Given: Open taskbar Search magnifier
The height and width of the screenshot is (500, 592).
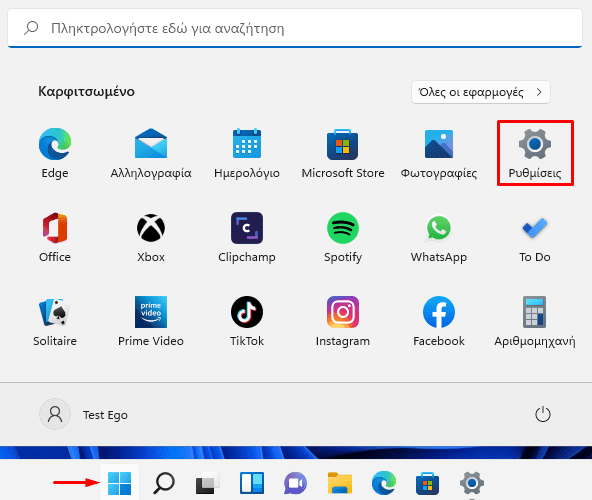Looking at the screenshot, I should click(164, 483).
